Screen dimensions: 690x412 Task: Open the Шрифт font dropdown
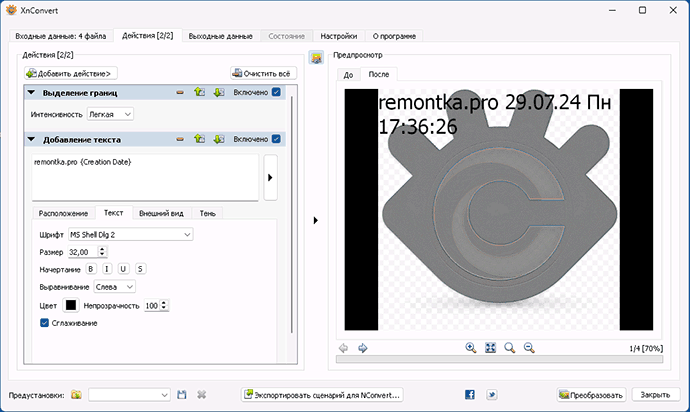pyautogui.click(x=131, y=235)
